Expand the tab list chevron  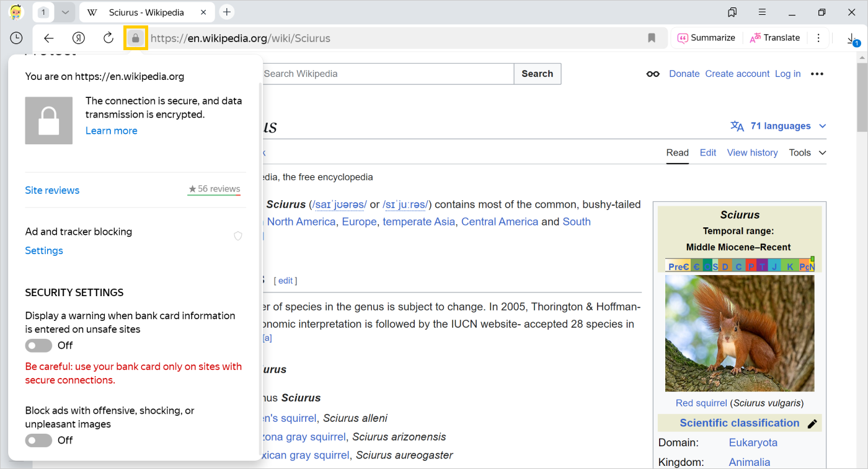65,12
